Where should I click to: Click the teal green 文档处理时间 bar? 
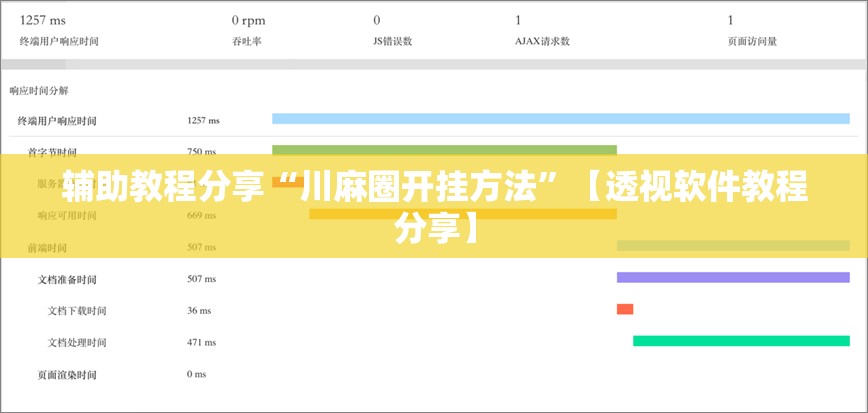pos(741,341)
